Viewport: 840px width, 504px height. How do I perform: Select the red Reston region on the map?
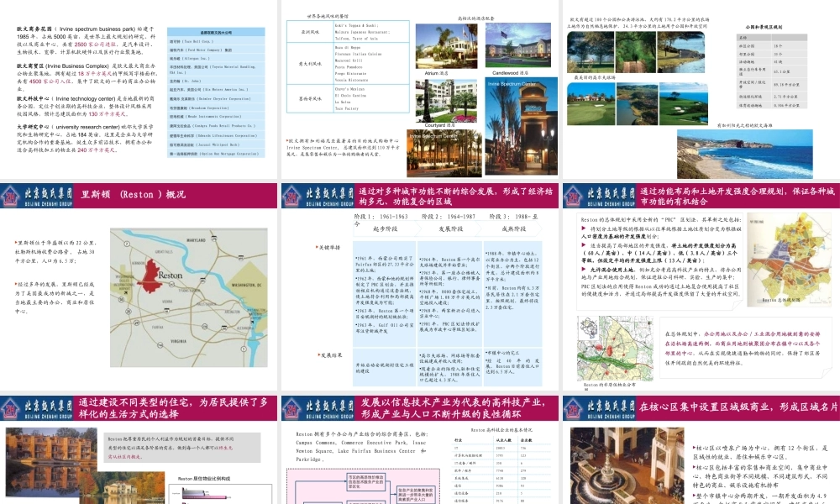point(149,276)
